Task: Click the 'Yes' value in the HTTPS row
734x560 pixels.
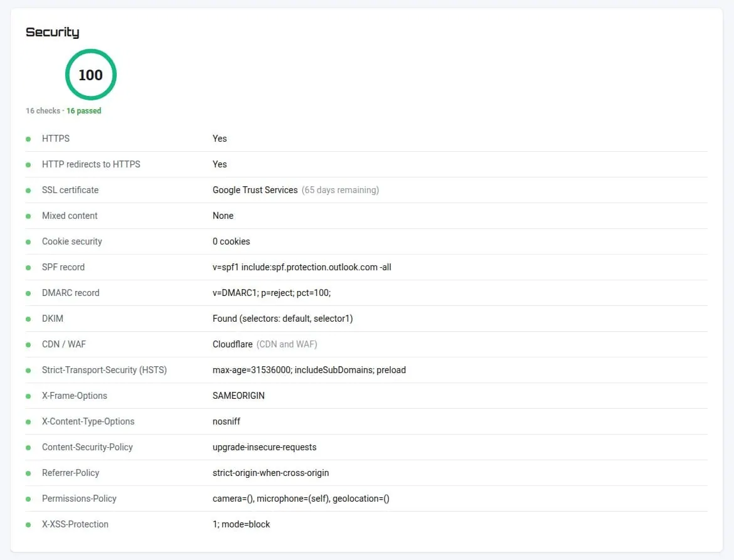Action: click(x=220, y=139)
